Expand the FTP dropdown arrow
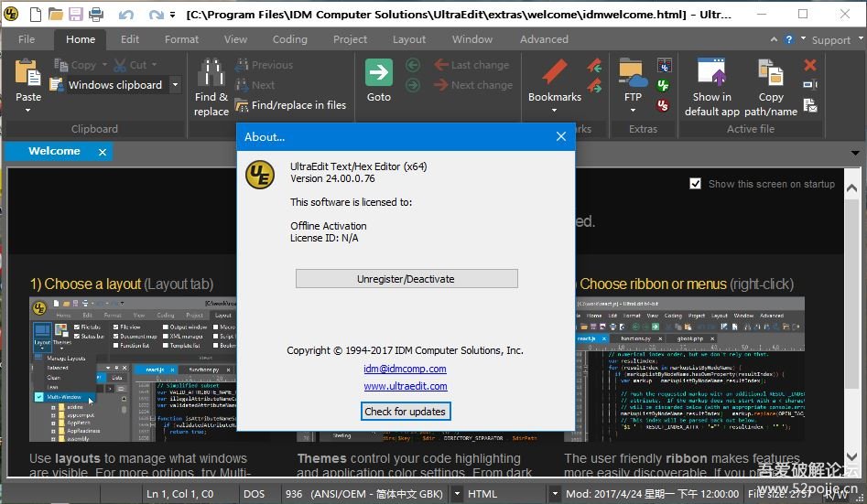Viewport: 867px width, 504px height. click(x=633, y=111)
